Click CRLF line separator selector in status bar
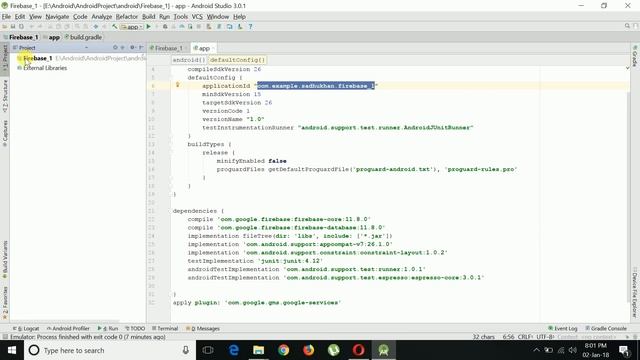 (525, 337)
